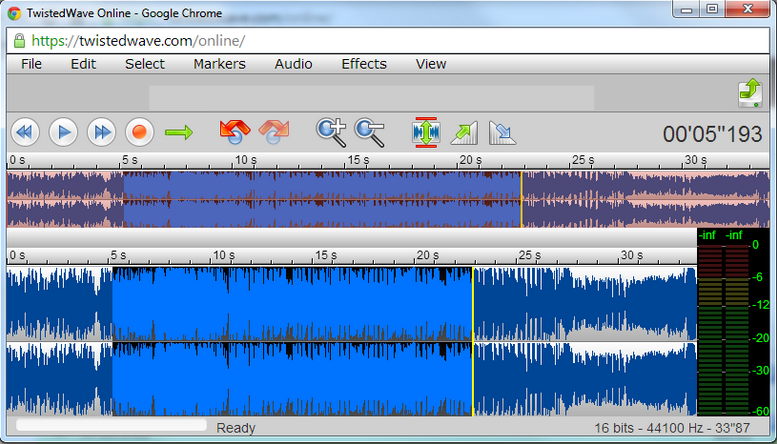Screen dimensions: 777x444
Task: Click the horizontal scroll strip under the overview waveform
Action: (x=352, y=238)
